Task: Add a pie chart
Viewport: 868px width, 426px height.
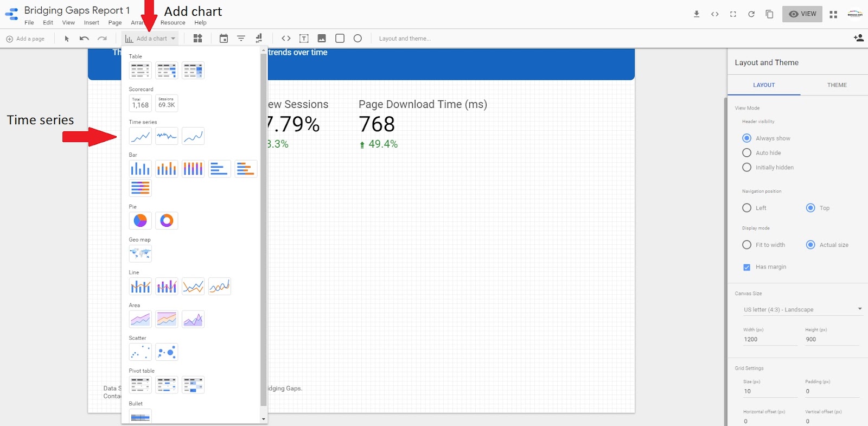Action: [140, 220]
